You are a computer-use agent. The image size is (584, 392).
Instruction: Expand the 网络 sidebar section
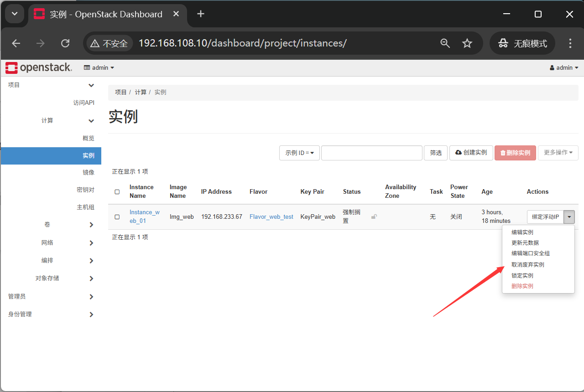pos(91,243)
